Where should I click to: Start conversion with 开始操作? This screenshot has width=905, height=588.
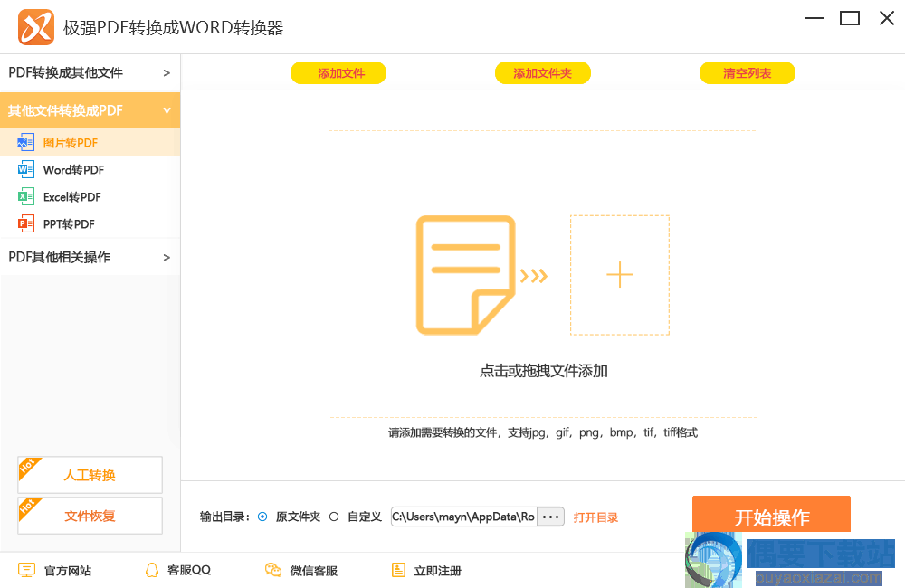pos(771,515)
